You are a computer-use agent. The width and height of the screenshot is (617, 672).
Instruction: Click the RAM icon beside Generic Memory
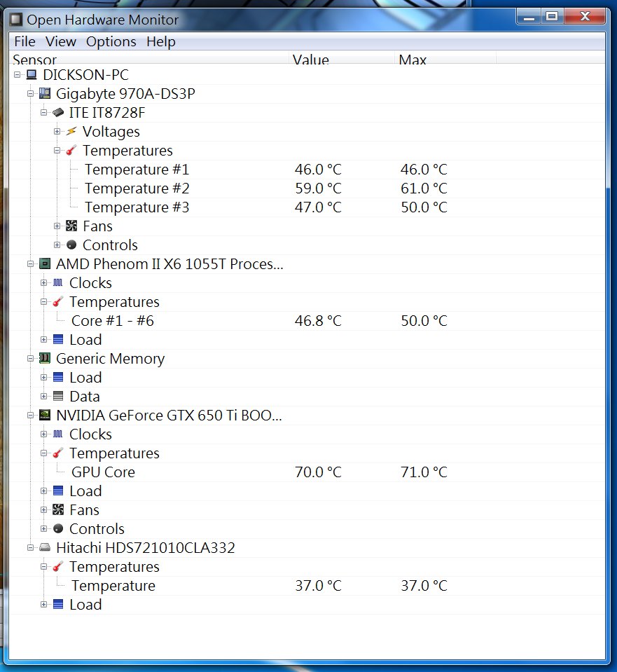tap(45, 358)
